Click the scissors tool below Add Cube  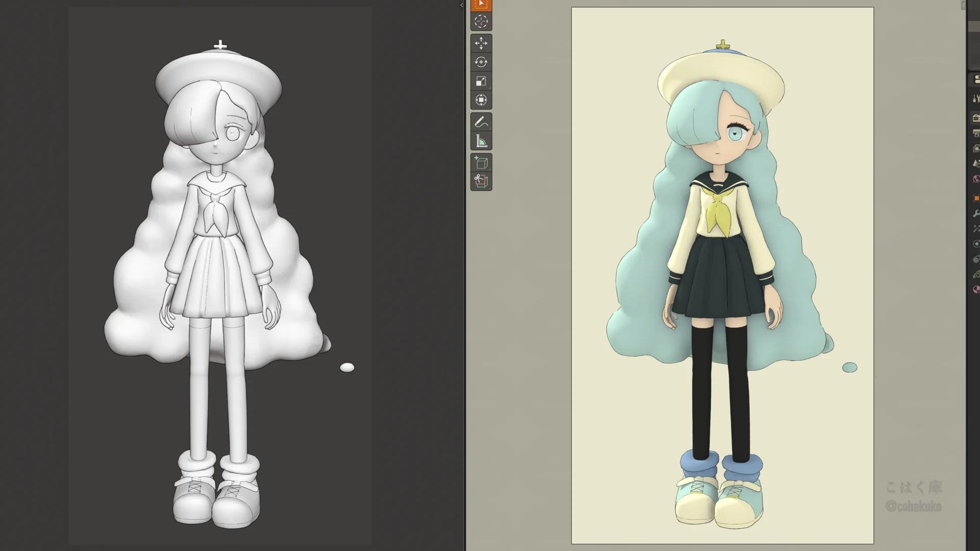point(481,181)
